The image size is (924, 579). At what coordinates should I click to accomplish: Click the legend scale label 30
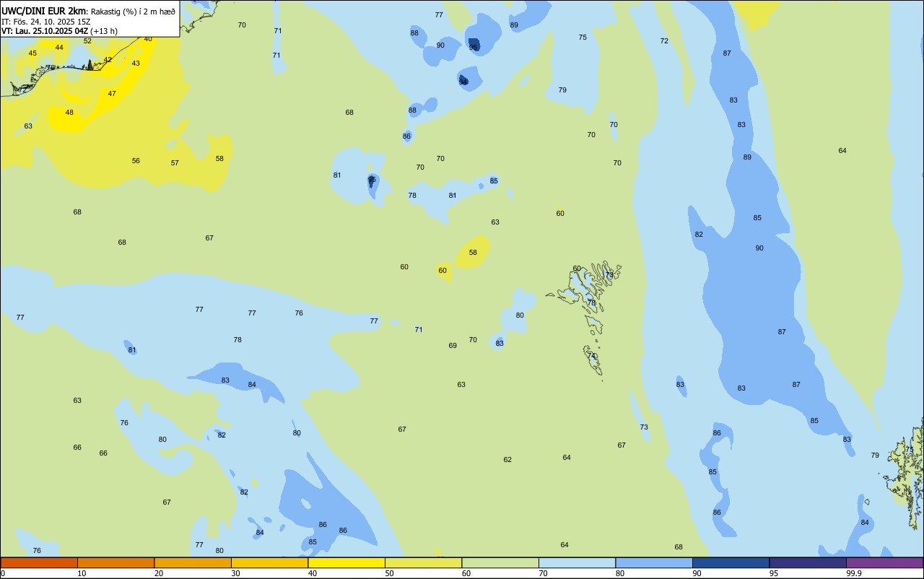click(x=235, y=573)
